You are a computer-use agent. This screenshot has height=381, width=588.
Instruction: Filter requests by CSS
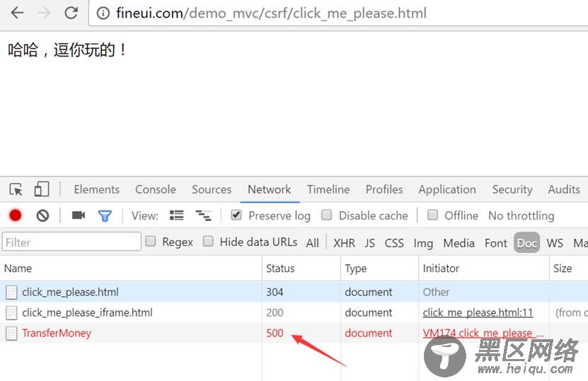tap(394, 243)
